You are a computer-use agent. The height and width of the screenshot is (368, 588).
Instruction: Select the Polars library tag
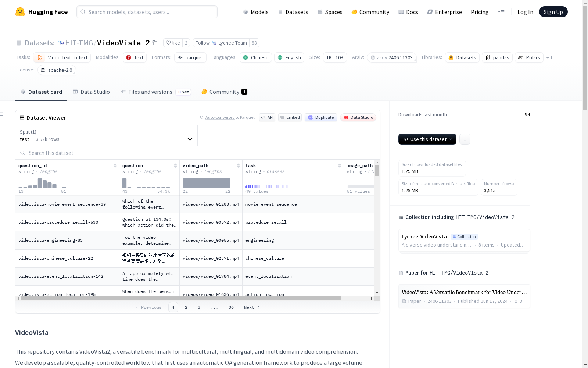tap(529, 57)
